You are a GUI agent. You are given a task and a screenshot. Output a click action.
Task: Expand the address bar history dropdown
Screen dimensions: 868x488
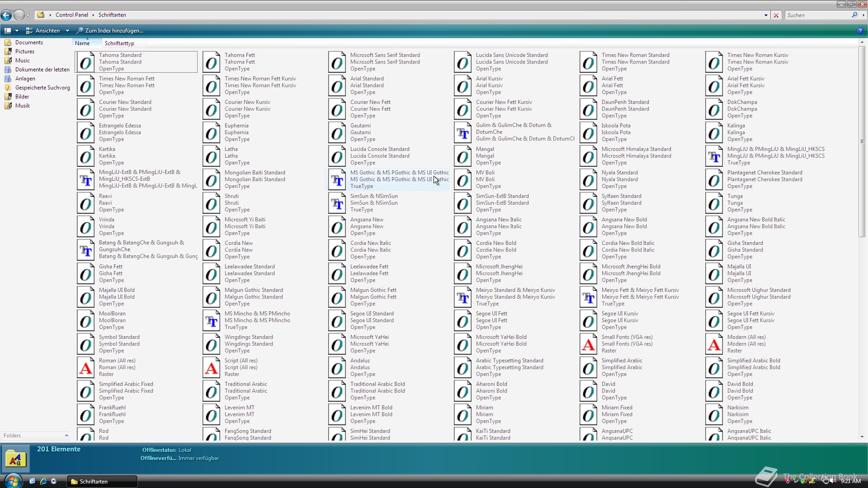(x=766, y=15)
